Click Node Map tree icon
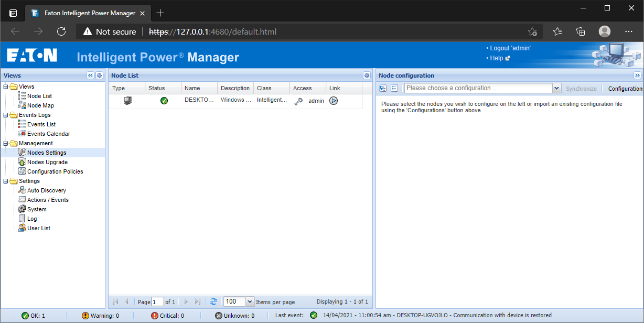Image resolution: width=644 pixels, height=323 pixels. coord(22,105)
